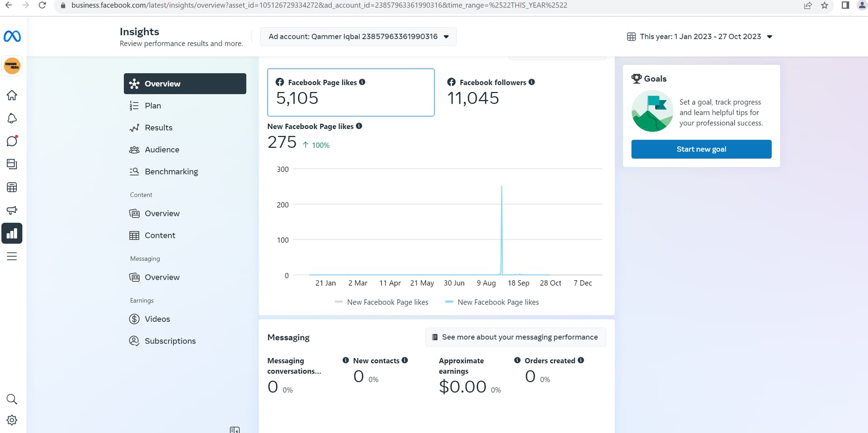Open notifications bell icon
Screen dimensions: 868x433
(12, 118)
